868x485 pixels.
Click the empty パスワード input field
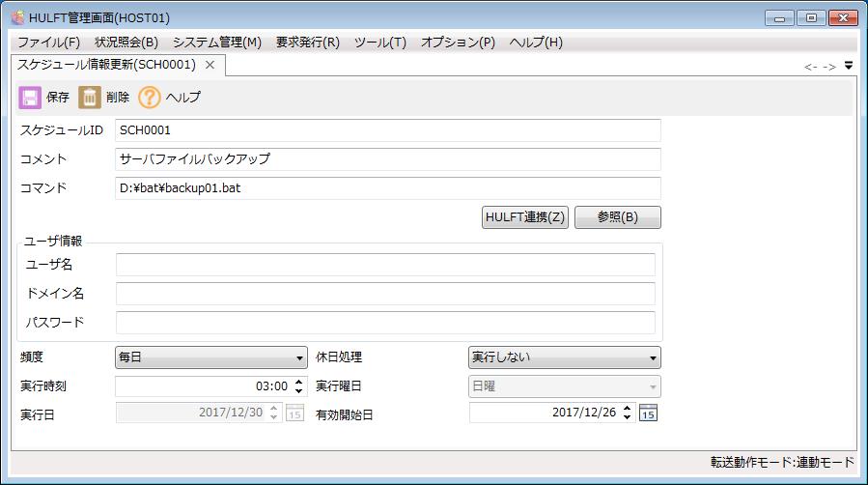point(386,323)
